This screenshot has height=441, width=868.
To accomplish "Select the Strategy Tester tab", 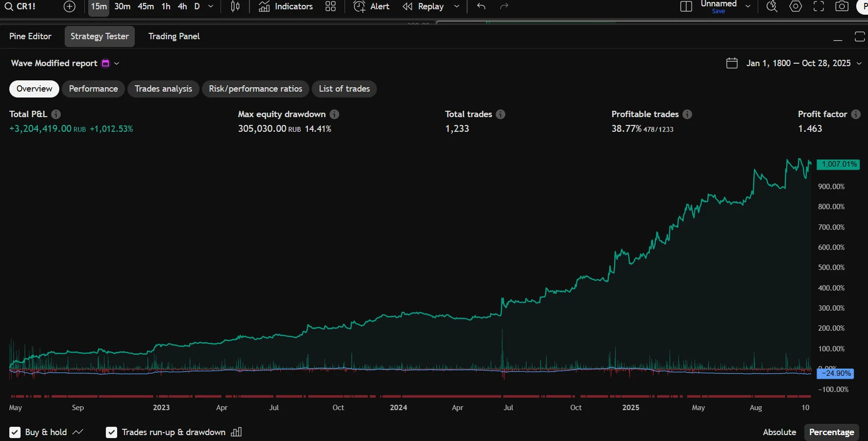I will pos(99,36).
